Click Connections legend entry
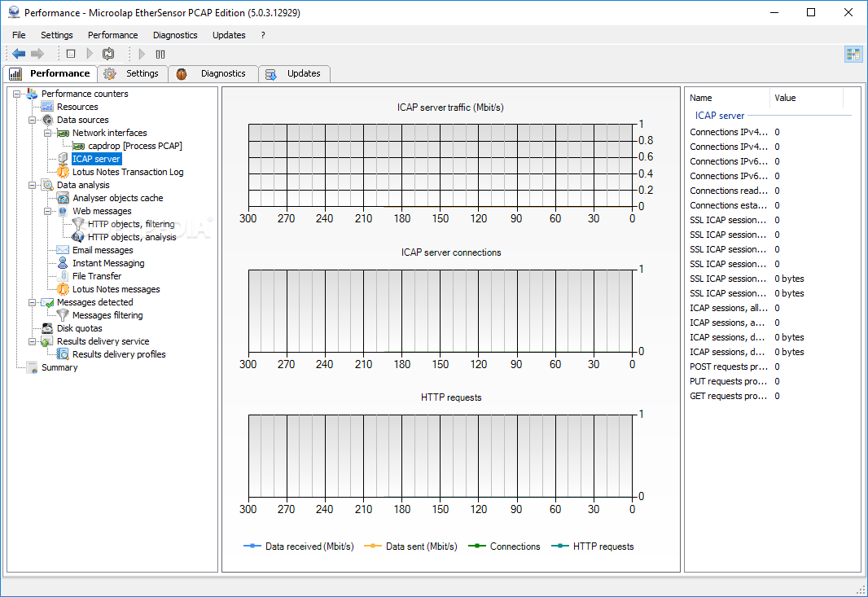Screen dimensions: 868x597 pyautogui.click(x=504, y=547)
